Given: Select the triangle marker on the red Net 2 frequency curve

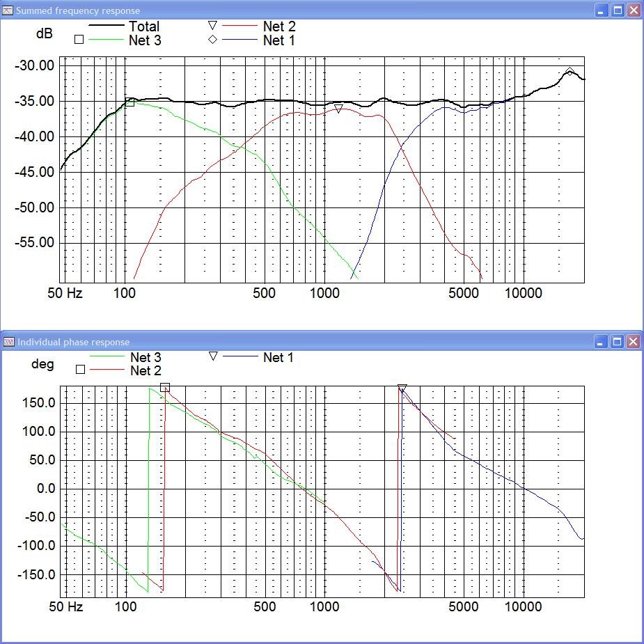Looking at the screenshot, I should 338,109.
